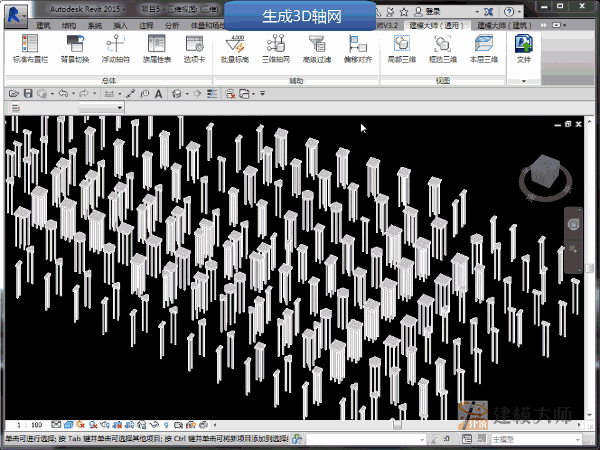Open Autodesk Exchange Apps X icon
Viewport: 600px width, 450px height.
[488, 12]
